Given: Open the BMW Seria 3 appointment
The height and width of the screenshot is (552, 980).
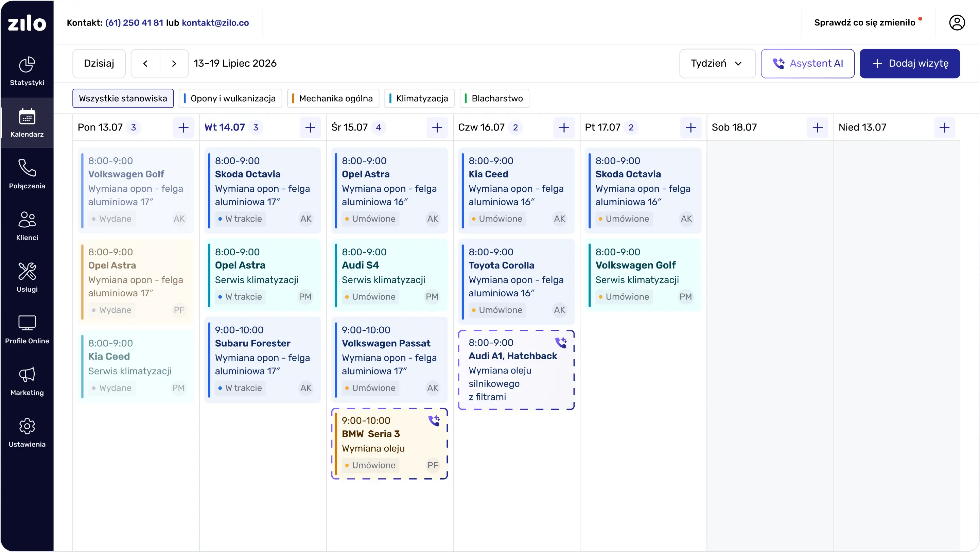Looking at the screenshot, I should [389, 444].
